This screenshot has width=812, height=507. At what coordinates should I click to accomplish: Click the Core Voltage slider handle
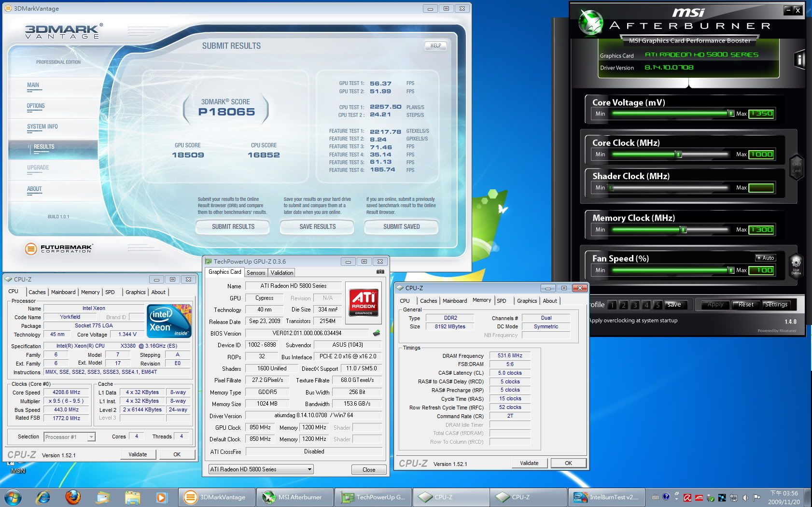[730, 113]
